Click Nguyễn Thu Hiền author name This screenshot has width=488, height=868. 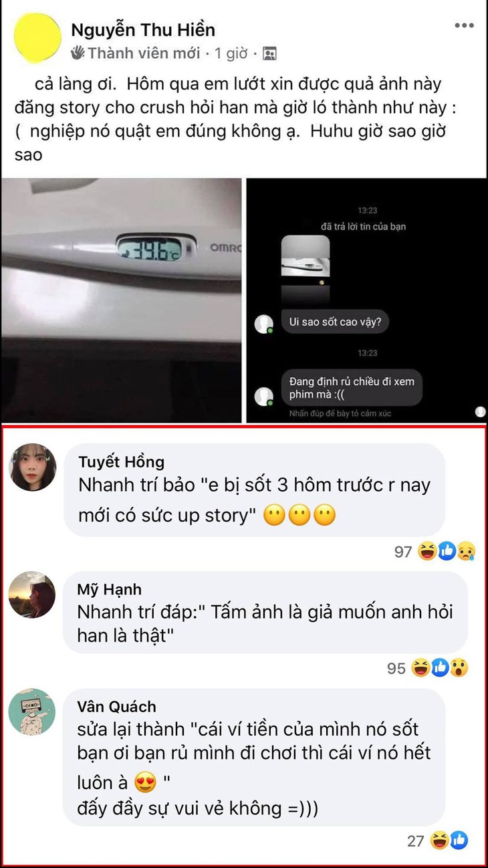point(143,30)
